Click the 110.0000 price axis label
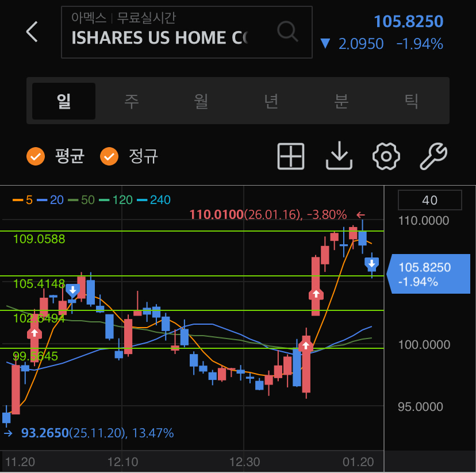 (x=424, y=221)
